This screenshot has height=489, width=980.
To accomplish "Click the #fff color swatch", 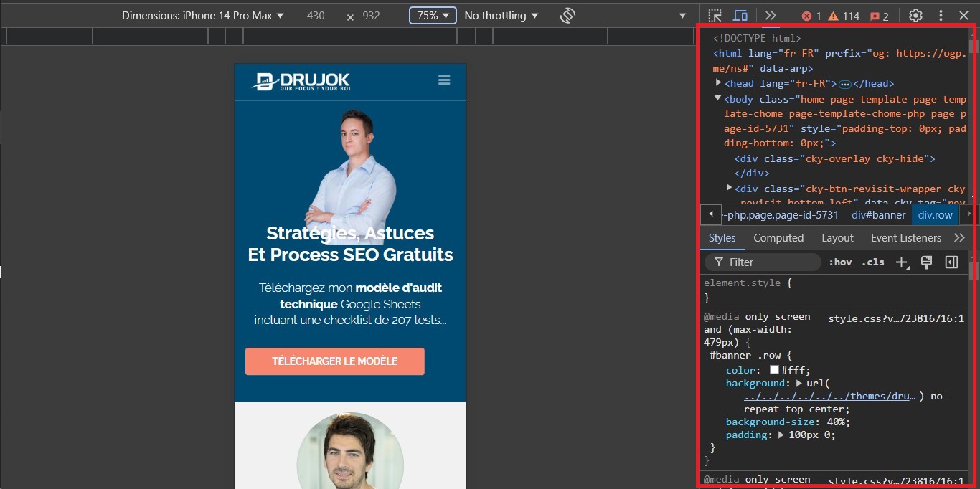I will click(x=774, y=370).
